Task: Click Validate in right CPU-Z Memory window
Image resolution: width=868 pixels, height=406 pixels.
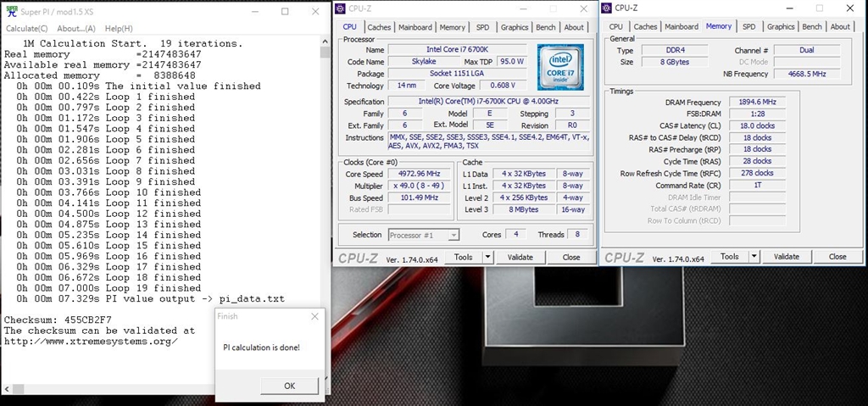Action: point(787,257)
